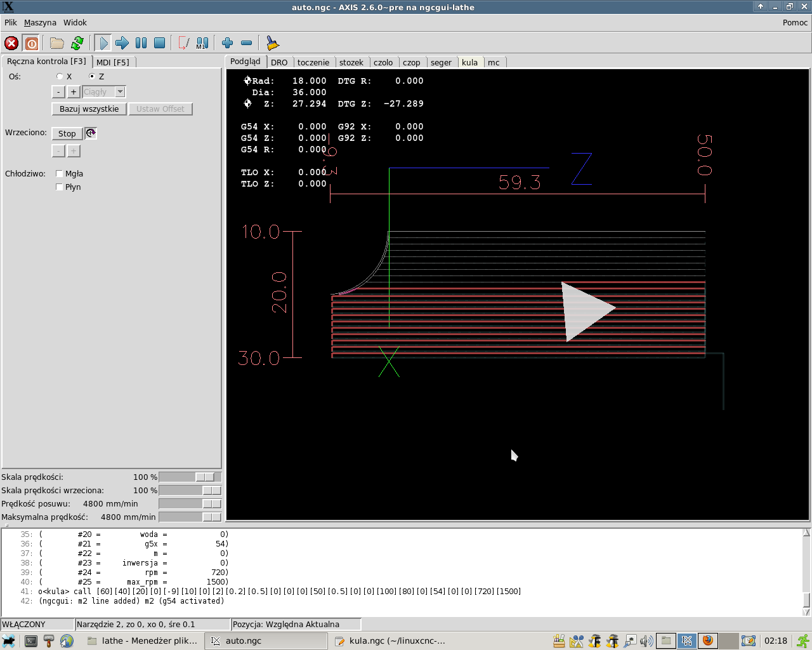Enable Mgła coolant checkbox

pos(59,173)
